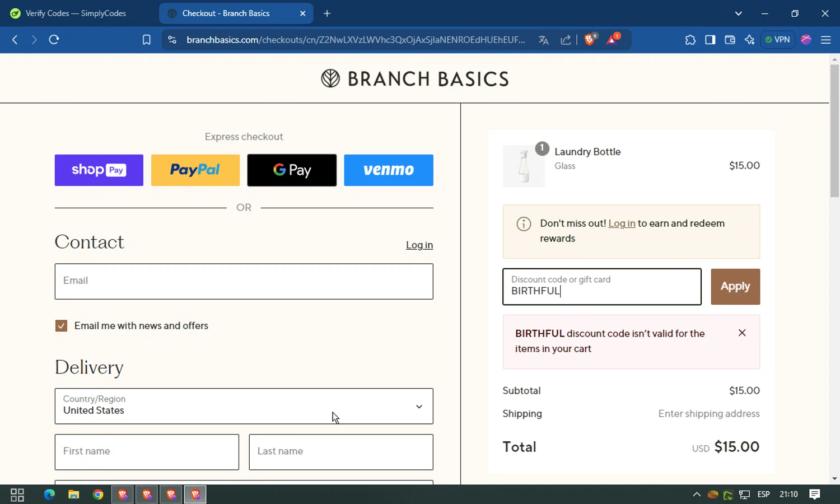Click the browser forward arrow
The height and width of the screenshot is (504, 840).
[34, 40]
